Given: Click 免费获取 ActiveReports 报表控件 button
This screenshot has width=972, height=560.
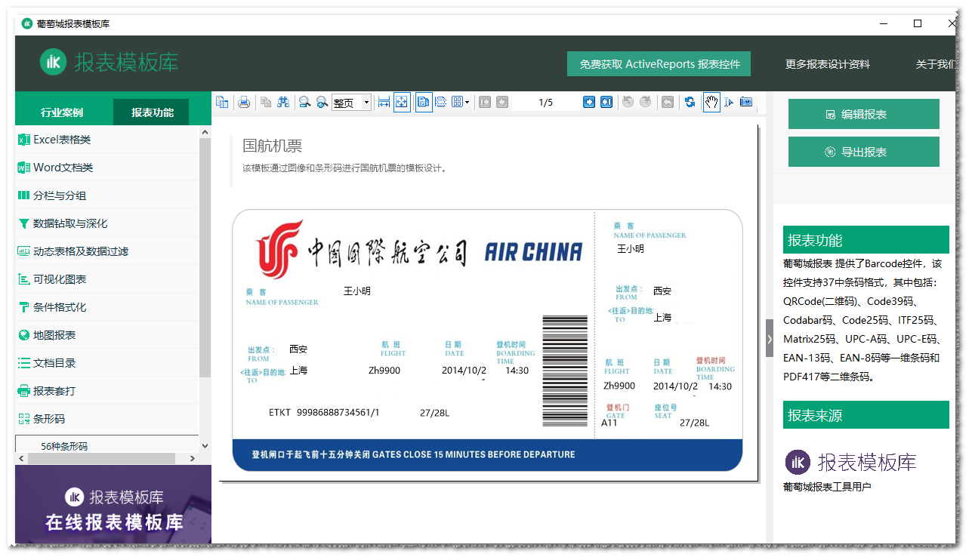Looking at the screenshot, I should 659,64.
